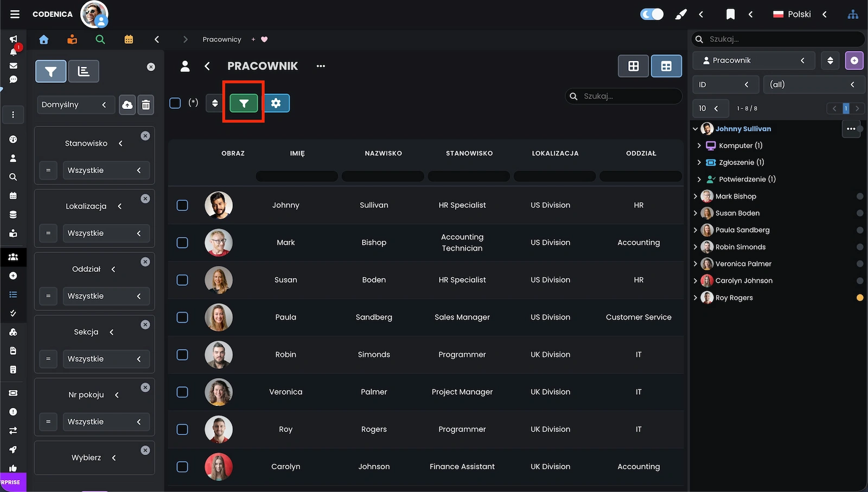Click the trash icon next to Domyślny
Image resolution: width=868 pixels, height=492 pixels.
pos(145,104)
